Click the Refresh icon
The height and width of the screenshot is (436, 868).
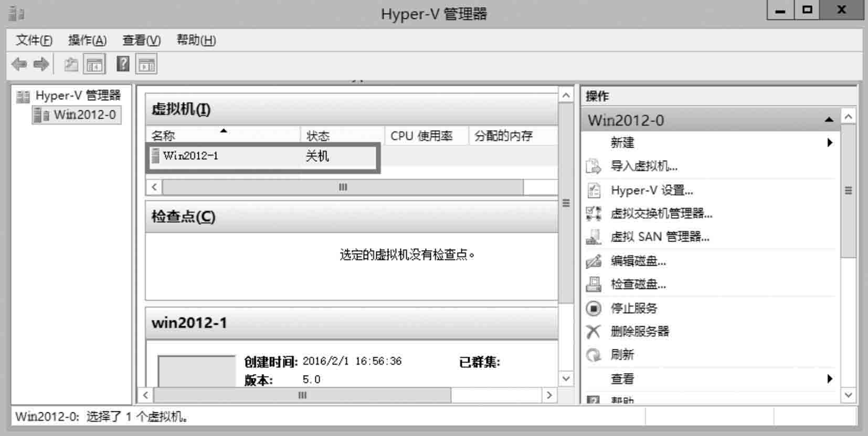[x=594, y=355]
